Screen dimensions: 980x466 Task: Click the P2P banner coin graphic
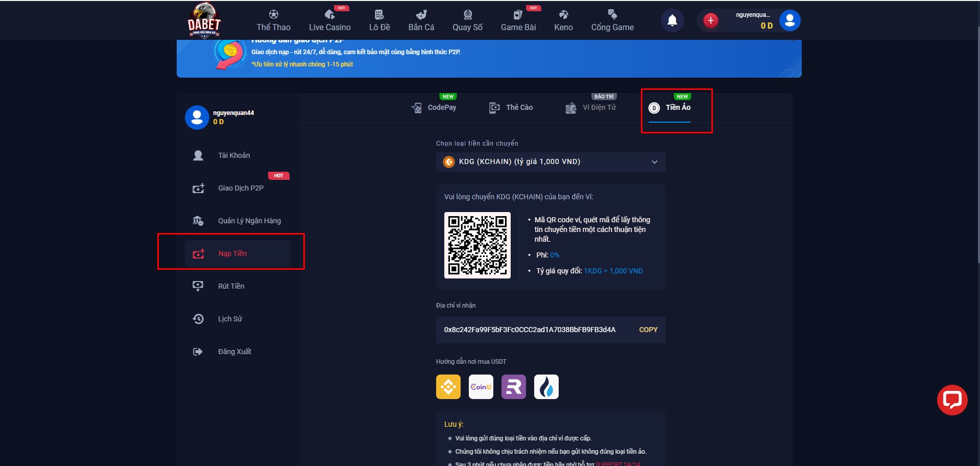point(230,54)
